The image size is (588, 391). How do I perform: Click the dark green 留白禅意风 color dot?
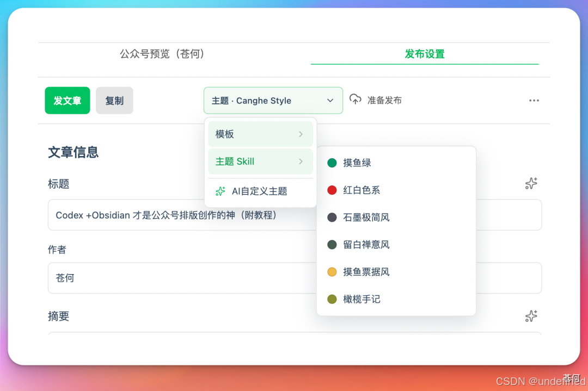[x=332, y=245]
